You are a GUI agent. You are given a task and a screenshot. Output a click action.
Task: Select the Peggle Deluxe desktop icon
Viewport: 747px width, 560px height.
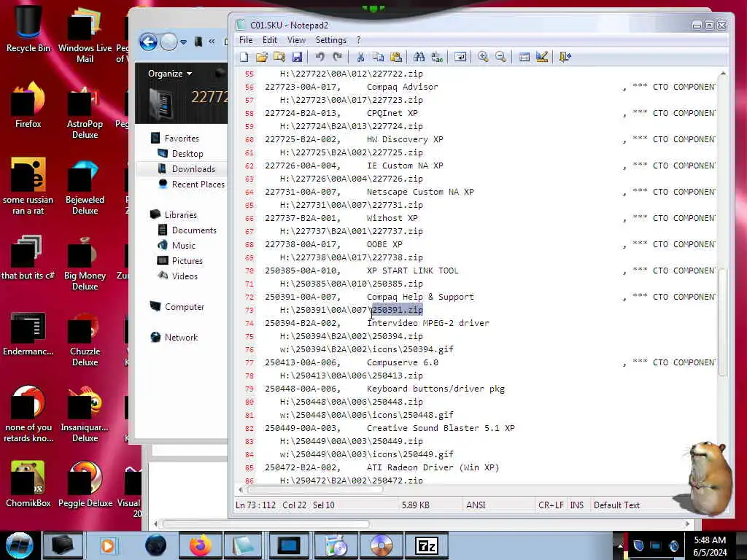tap(85, 484)
